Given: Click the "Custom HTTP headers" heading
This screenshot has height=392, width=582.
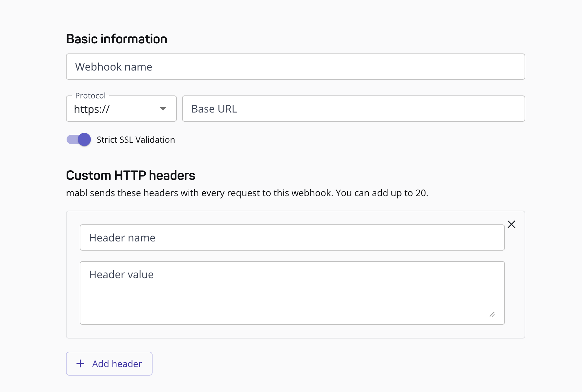Looking at the screenshot, I should tap(131, 175).
